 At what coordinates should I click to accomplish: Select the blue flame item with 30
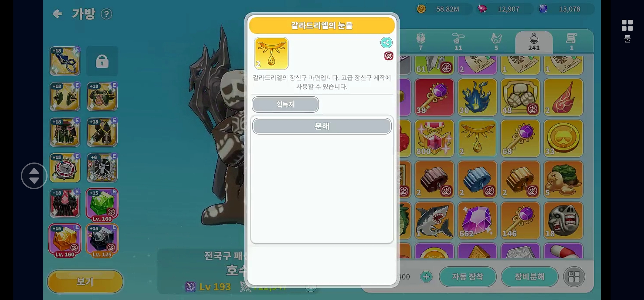(x=477, y=97)
